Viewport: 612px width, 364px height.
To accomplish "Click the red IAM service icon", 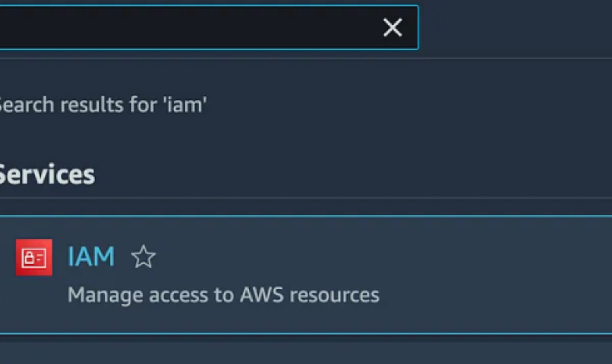I will point(34,257).
